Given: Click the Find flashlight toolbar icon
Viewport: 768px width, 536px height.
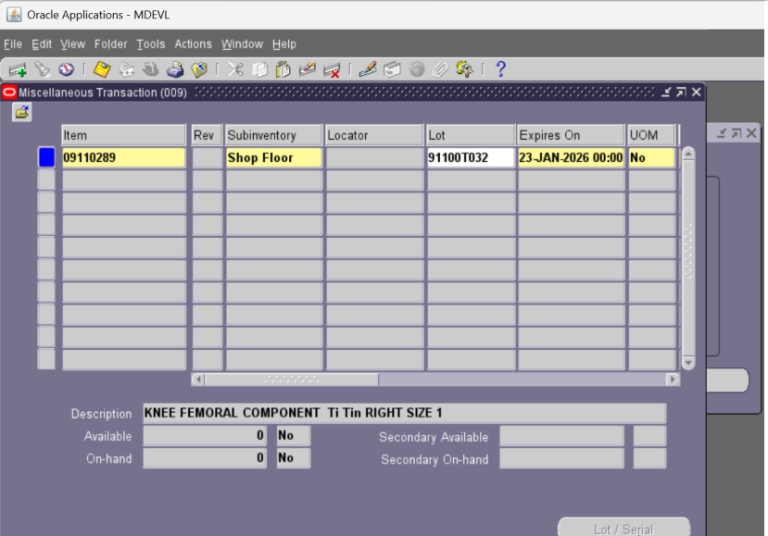Looking at the screenshot, I should [x=42, y=70].
